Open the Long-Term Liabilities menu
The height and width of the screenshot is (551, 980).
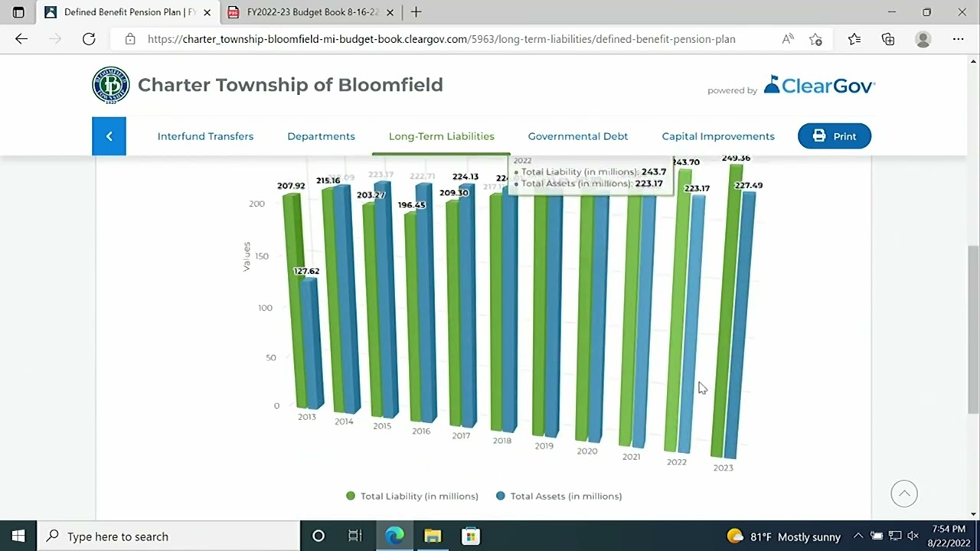[x=442, y=136]
